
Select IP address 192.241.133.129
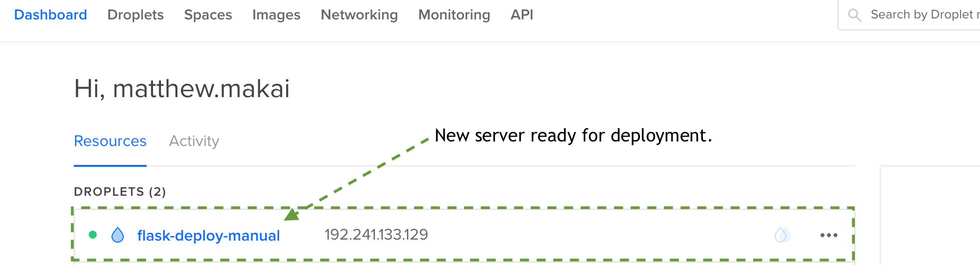(x=376, y=235)
